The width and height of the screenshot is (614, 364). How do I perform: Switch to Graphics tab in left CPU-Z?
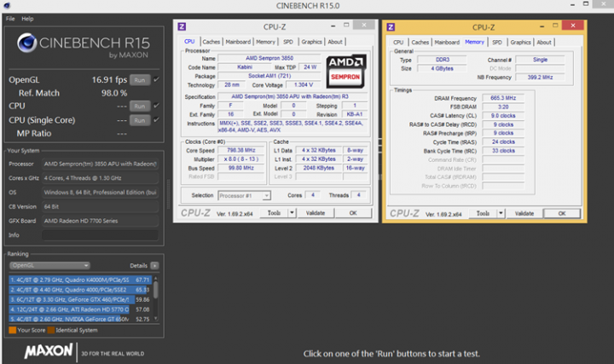coord(312,42)
